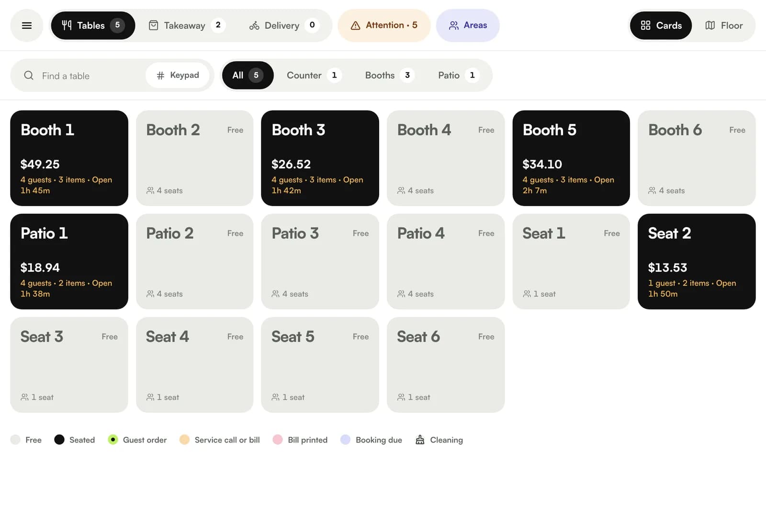Open the Keypad button
The image size is (766, 532).
point(178,75)
